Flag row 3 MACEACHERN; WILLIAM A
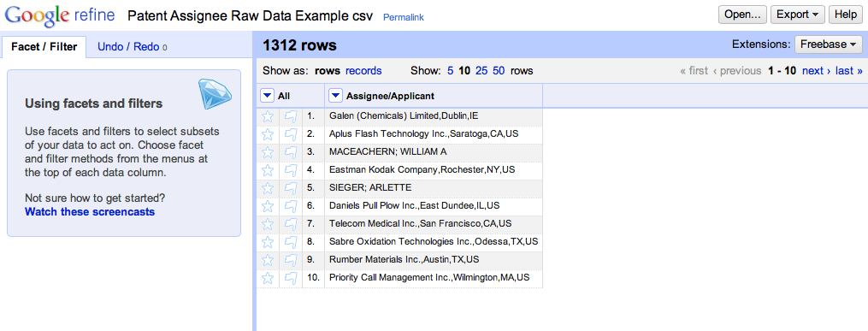Image resolution: width=868 pixels, height=331 pixels. coord(291,152)
